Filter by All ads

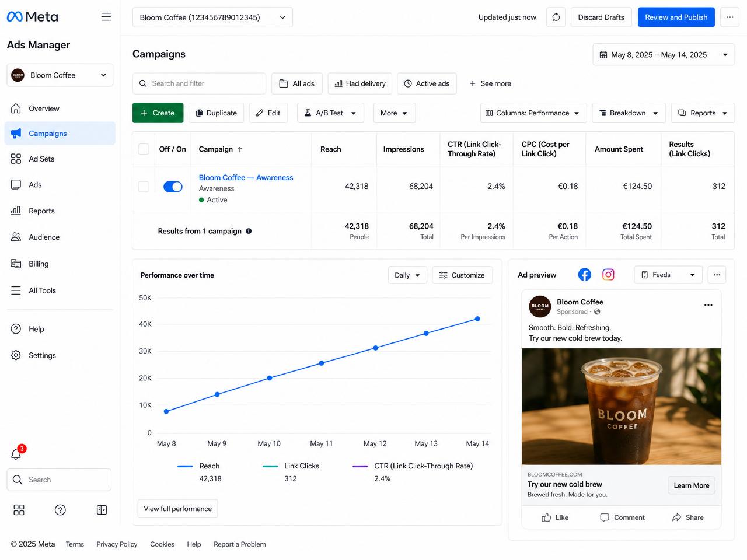297,83
